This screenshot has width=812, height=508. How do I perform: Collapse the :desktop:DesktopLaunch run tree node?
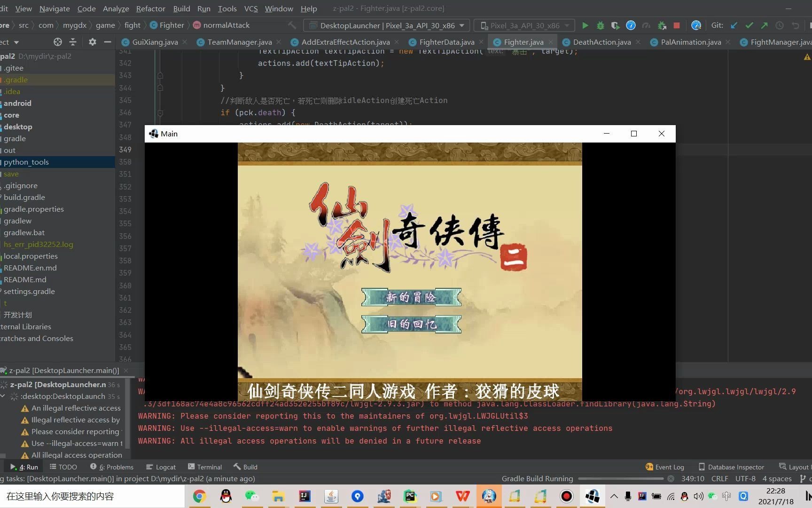3,396
